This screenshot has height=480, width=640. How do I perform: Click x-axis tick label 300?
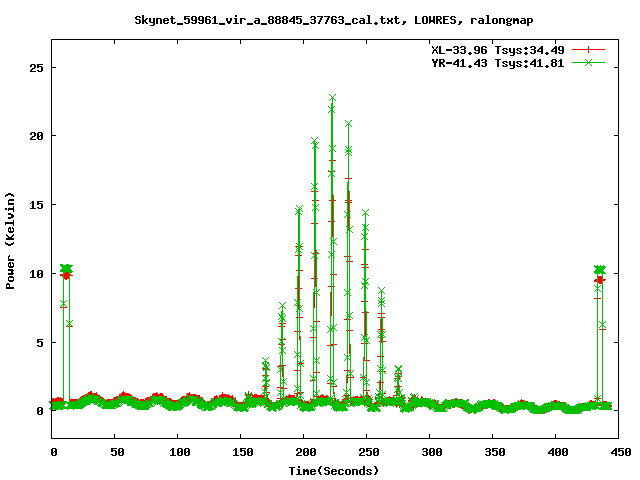pos(431,452)
